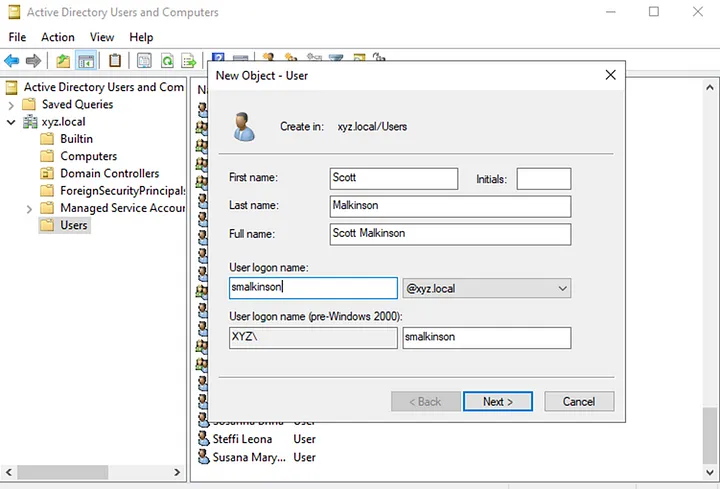Image resolution: width=720 pixels, height=489 pixels.
Task: Click the Active Directory title bar app icon
Action: point(14,12)
